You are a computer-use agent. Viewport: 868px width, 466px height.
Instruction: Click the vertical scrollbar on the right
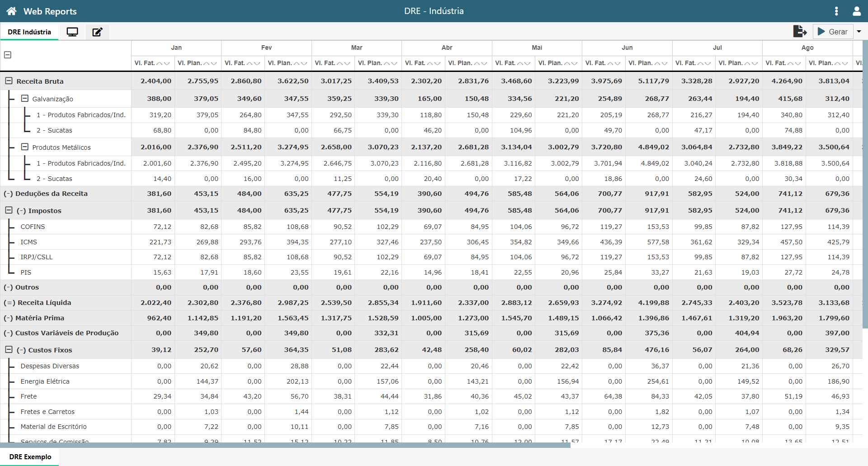(865, 184)
